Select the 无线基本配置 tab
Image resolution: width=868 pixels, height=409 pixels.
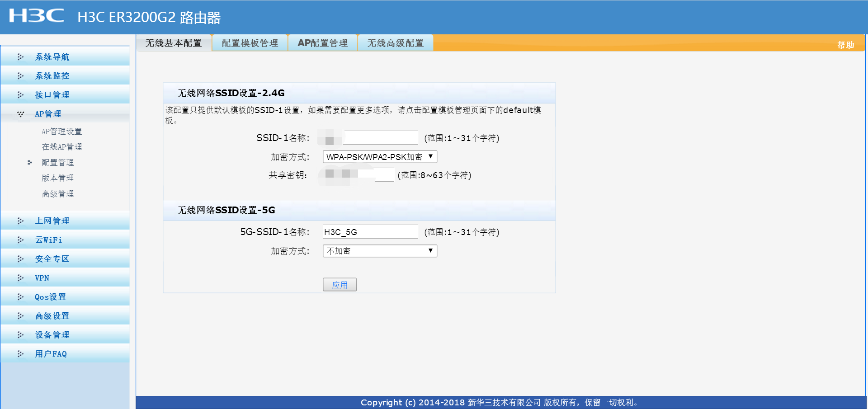pos(174,43)
